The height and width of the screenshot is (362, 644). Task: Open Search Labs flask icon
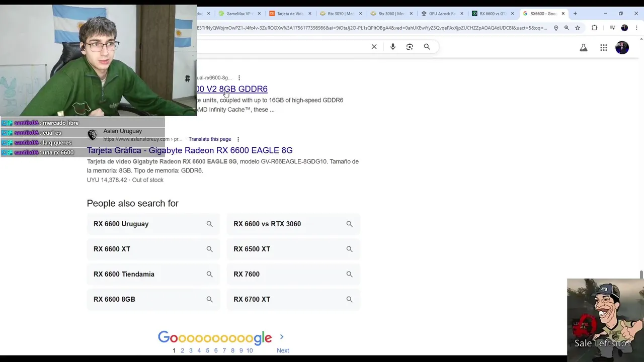(584, 48)
